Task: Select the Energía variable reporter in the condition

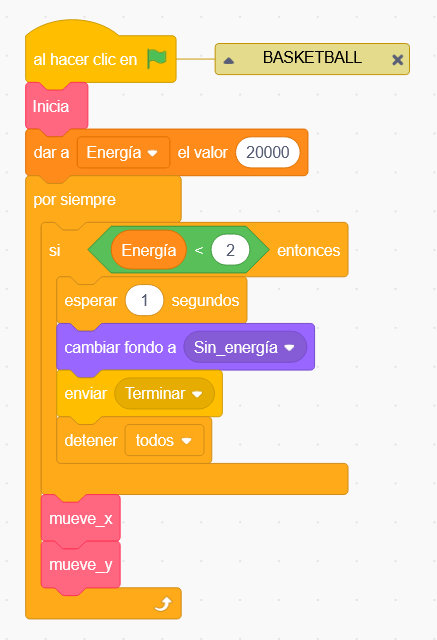Action: click(149, 250)
